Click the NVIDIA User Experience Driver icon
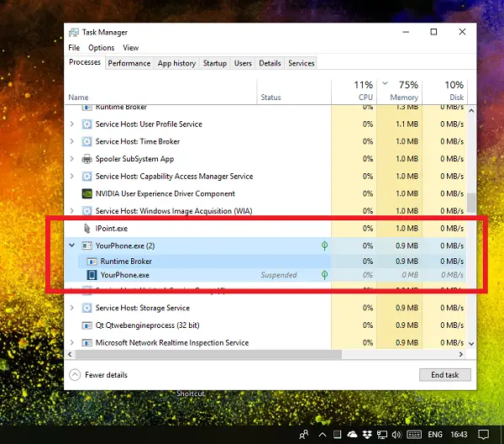This screenshot has height=444, width=504. point(87,193)
